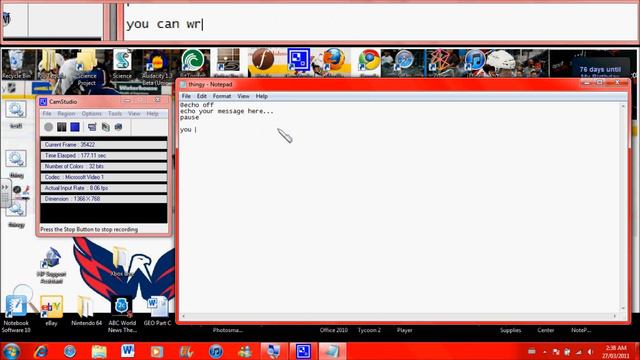Open the eBay desktop shortcut
Viewport: 640px width, 360px height.
pyautogui.click(x=51, y=311)
